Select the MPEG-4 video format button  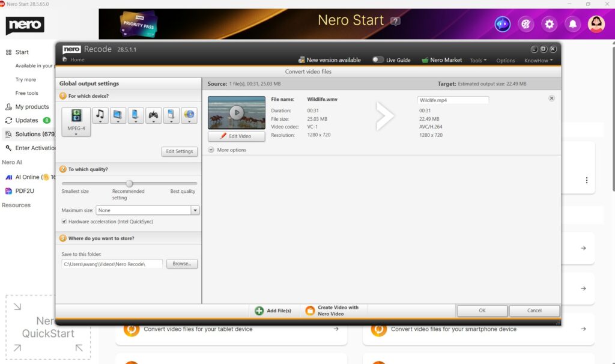pos(76,121)
